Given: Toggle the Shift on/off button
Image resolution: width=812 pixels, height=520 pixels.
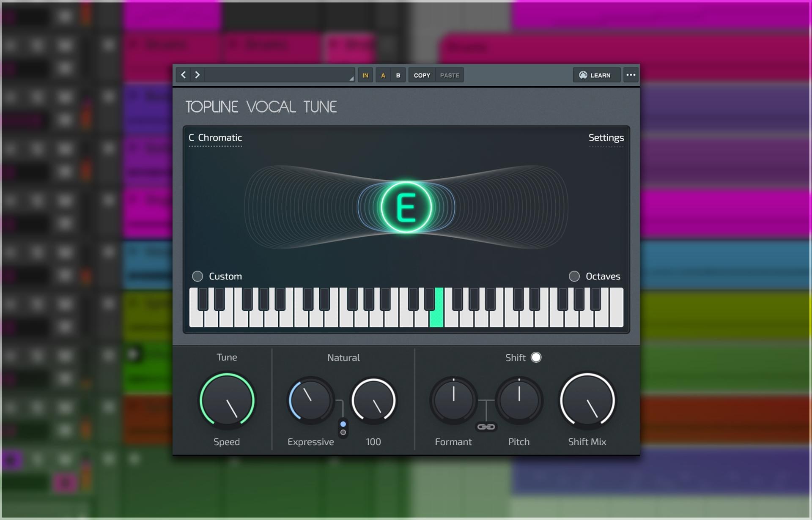Looking at the screenshot, I should click(x=536, y=357).
